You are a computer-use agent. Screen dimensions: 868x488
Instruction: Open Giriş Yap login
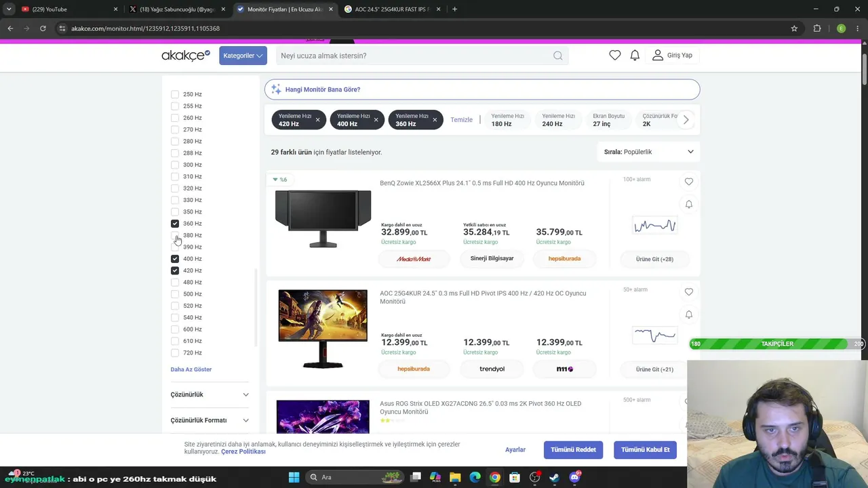673,56
